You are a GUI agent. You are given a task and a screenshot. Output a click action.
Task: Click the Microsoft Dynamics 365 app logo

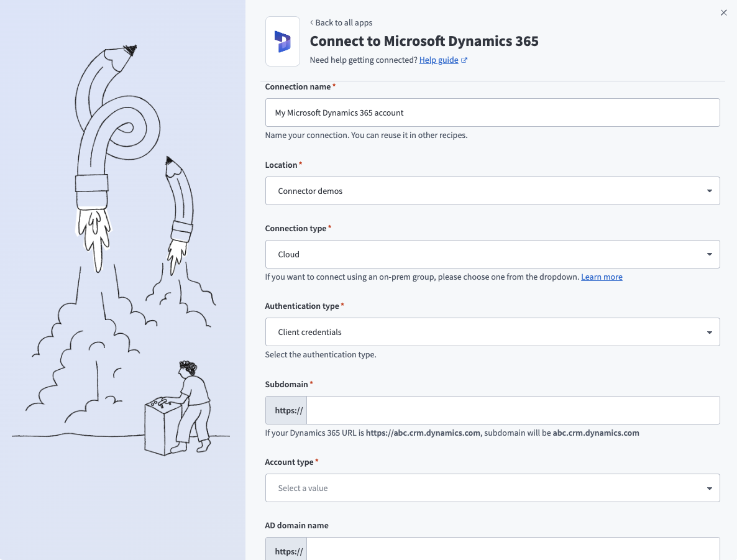(283, 40)
